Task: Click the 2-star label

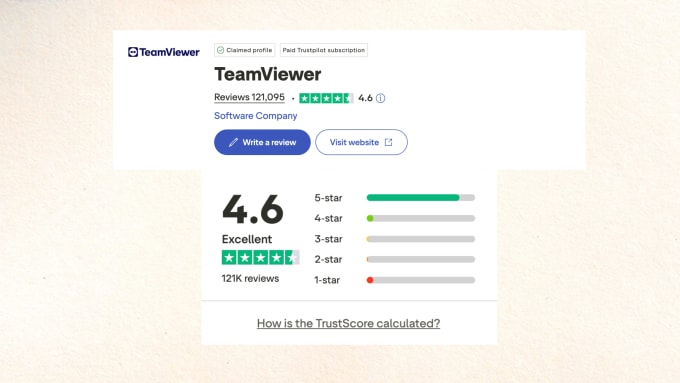Action: pos(328,259)
